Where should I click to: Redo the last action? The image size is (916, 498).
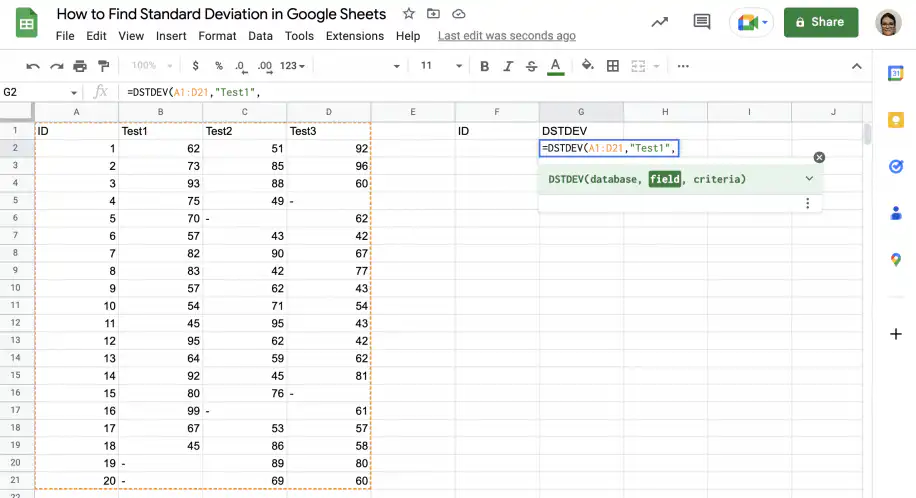pos(57,66)
